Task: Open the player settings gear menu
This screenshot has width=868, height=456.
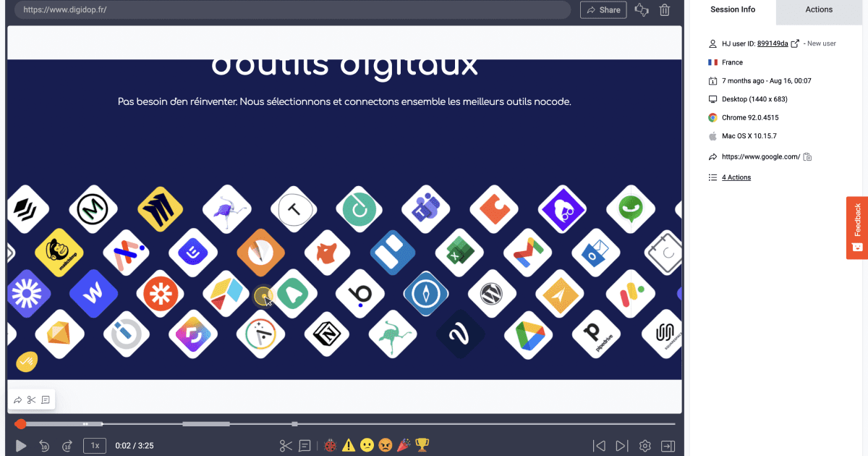Action: [645, 446]
